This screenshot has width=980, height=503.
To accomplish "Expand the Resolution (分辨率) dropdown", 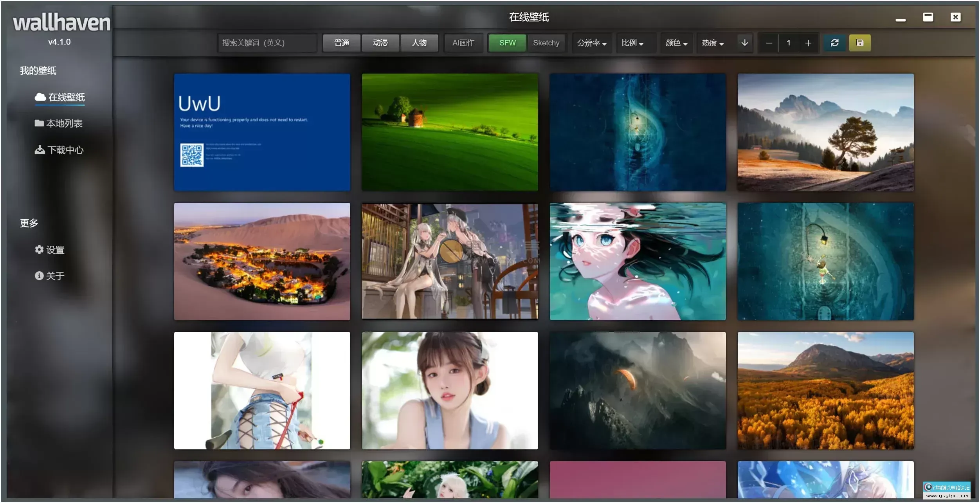I will [x=591, y=43].
